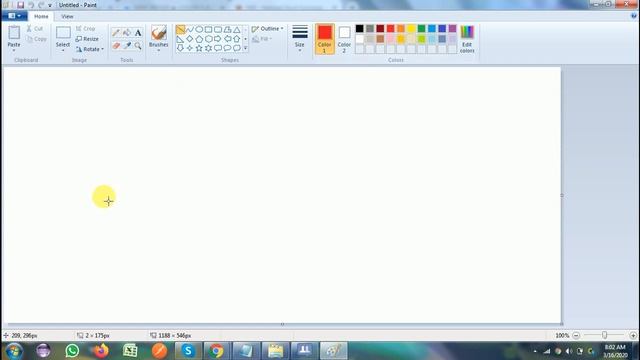
Task: Choose the Left arrow shape
Action: click(227, 39)
